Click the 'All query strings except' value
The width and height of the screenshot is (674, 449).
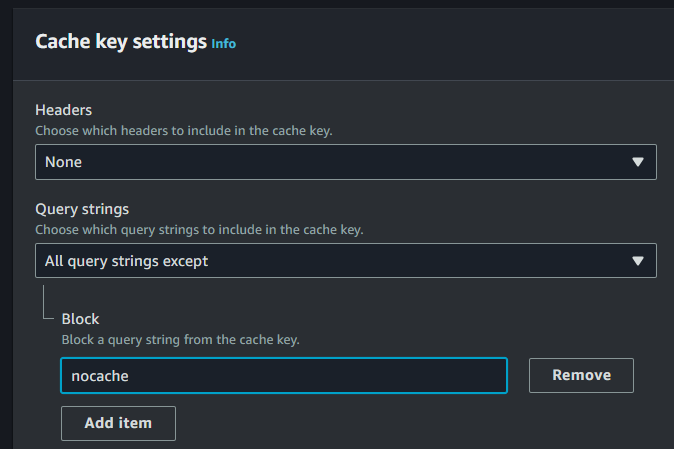tap(126, 261)
